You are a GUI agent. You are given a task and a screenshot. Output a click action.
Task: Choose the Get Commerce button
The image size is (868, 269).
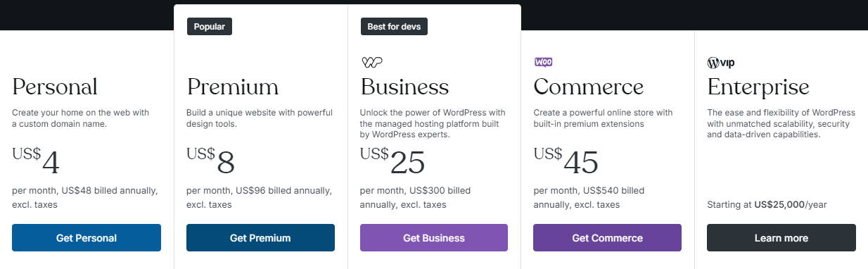(607, 238)
